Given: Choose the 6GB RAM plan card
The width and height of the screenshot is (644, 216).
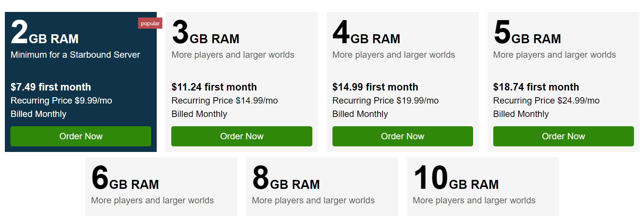Looking at the screenshot, I should [161, 186].
